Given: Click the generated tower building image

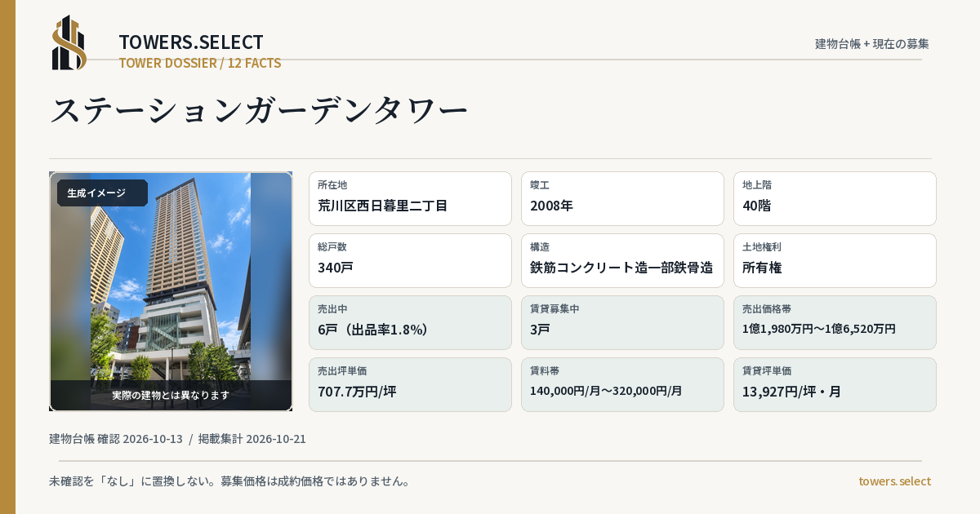Looking at the screenshot, I should point(171,291).
